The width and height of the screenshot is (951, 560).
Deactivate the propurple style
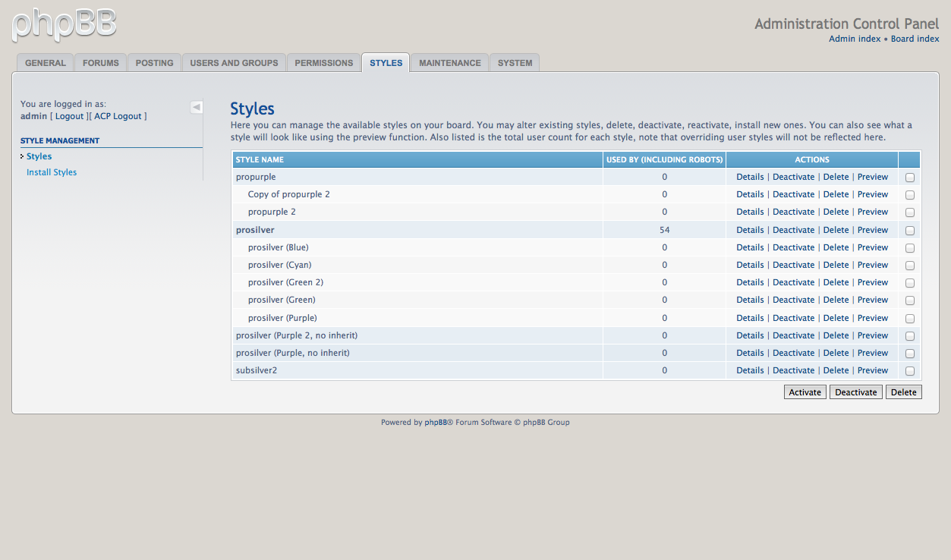tap(794, 177)
